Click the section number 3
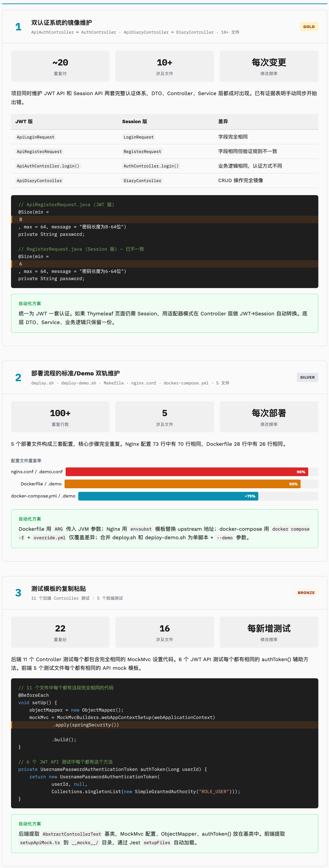The image size is (329, 868). point(18,593)
